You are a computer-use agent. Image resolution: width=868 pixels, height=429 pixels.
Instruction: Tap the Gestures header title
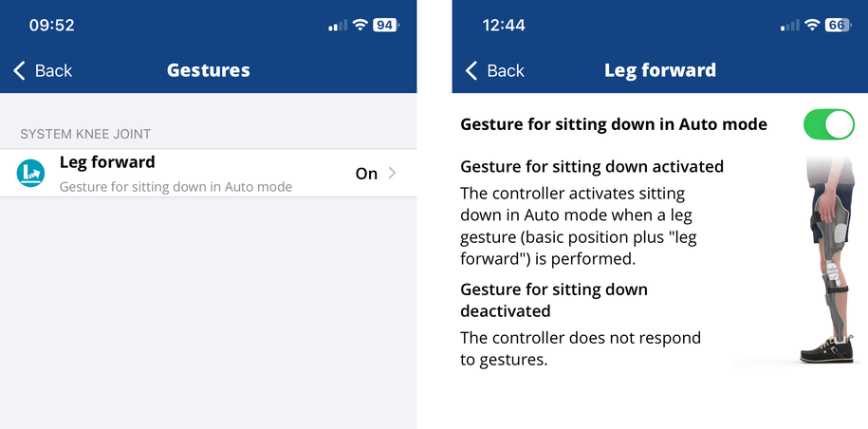click(209, 70)
